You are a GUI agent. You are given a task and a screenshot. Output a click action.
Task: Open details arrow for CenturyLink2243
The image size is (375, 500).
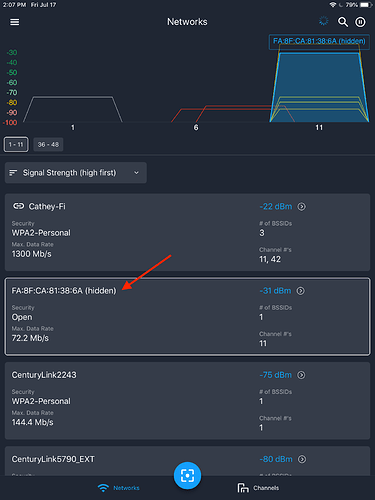click(x=301, y=375)
